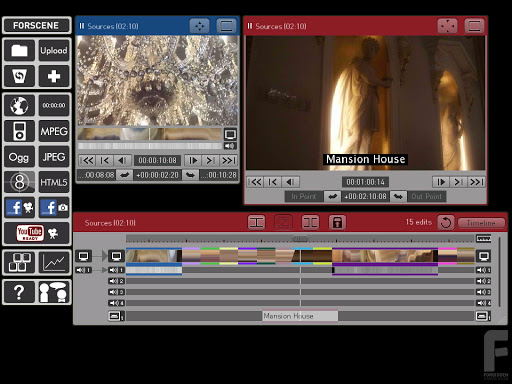Step forward one frame in red viewer
Image resolution: width=512 pixels, height=384 pixels.
click(x=441, y=182)
